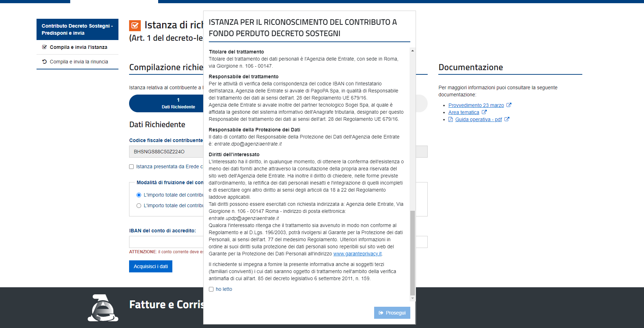The width and height of the screenshot is (644, 328).
Task: Click the undo icon beside 'Compila e invia la rinuncia'
Action: click(x=44, y=62)
